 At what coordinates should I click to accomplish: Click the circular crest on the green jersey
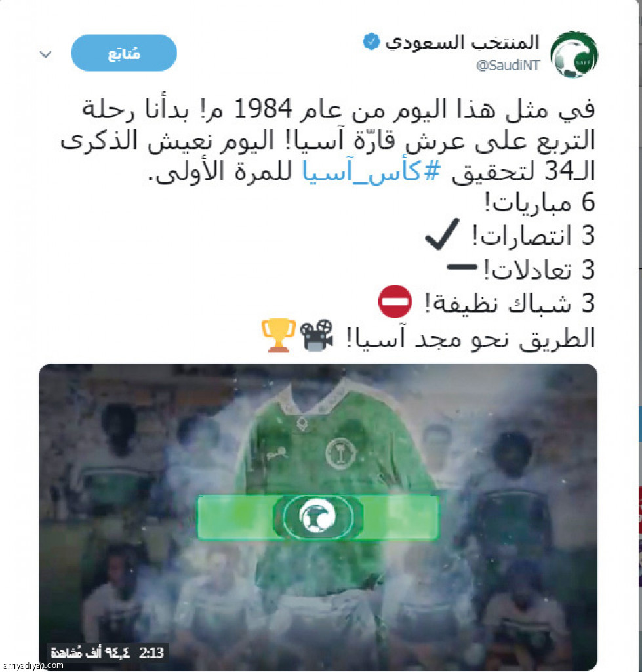pyautogui.click(x=342, y=453)
